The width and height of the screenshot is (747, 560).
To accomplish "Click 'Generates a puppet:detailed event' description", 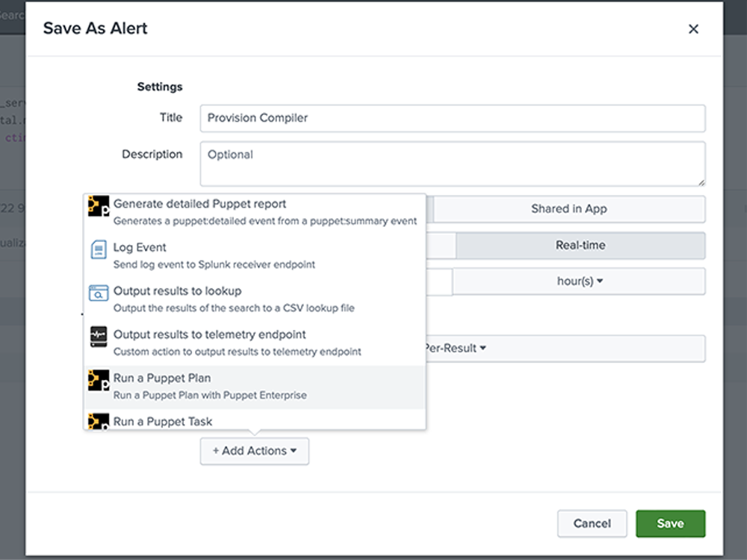I will [x=265, y=221].
